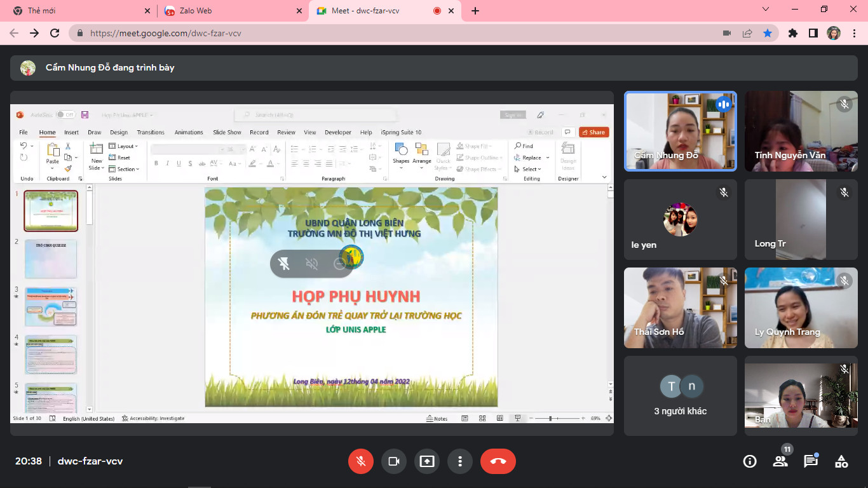
Task: Open the 3 người khác tile
Action: point(680,395)
